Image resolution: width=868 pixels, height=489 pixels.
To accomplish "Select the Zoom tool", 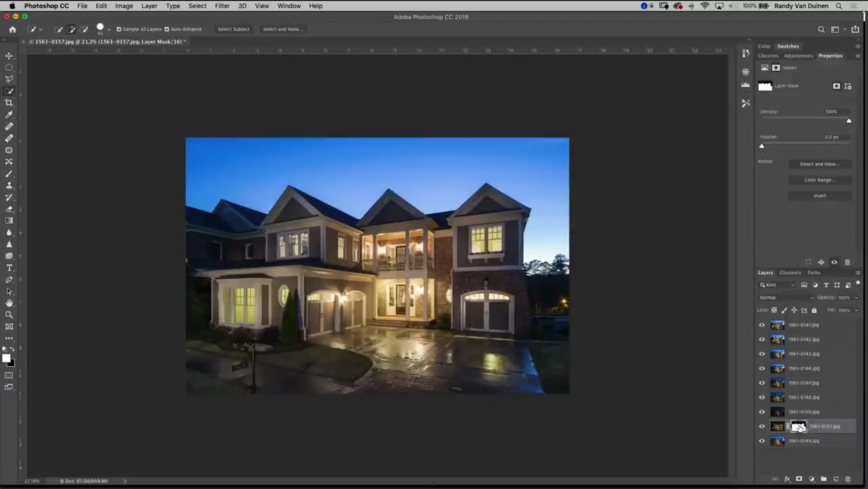I will tap(9, 315).
